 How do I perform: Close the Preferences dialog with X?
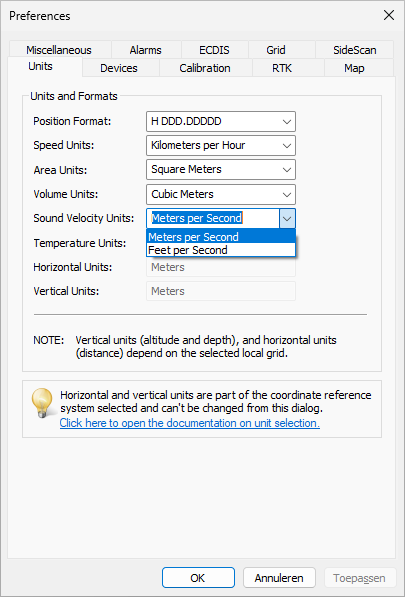click(x=389, y=16)
